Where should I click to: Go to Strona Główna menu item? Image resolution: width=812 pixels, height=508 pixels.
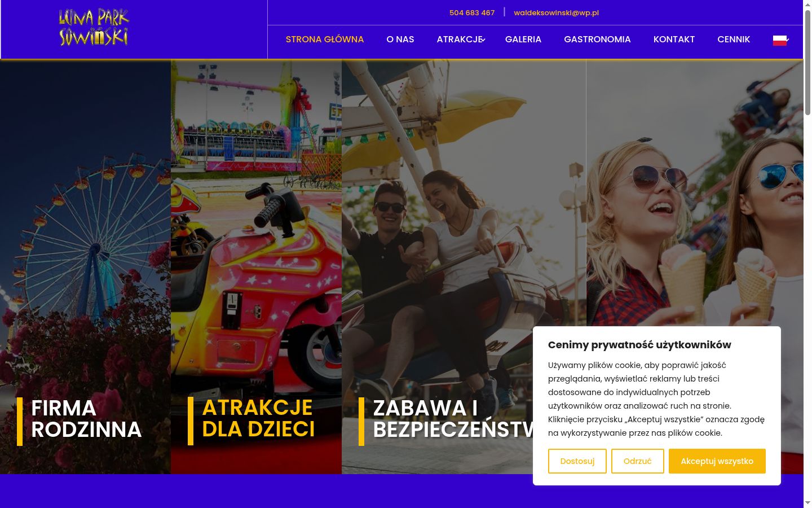325,40
